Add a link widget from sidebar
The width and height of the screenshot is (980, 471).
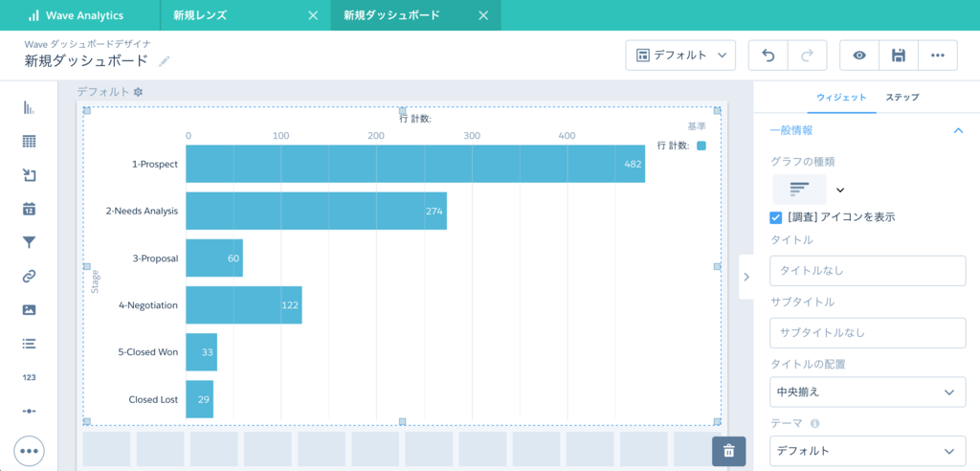click(x=29, y=277)
